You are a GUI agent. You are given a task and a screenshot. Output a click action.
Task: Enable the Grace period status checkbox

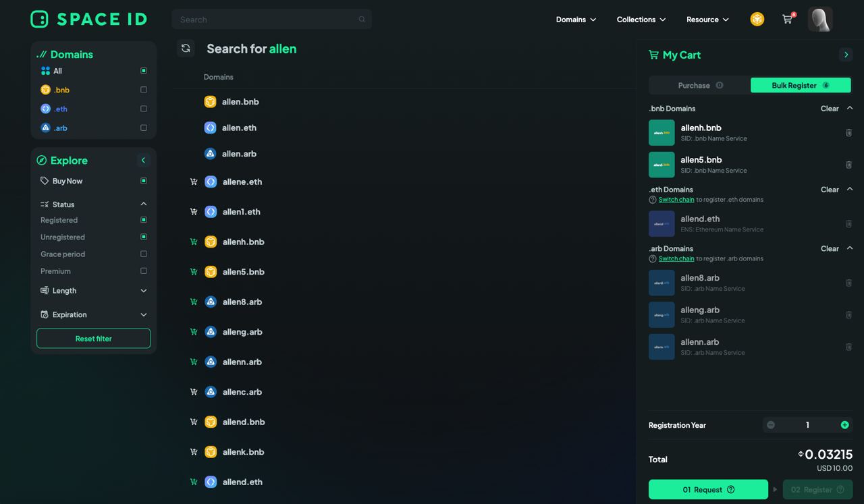click(x=143, y=254)
